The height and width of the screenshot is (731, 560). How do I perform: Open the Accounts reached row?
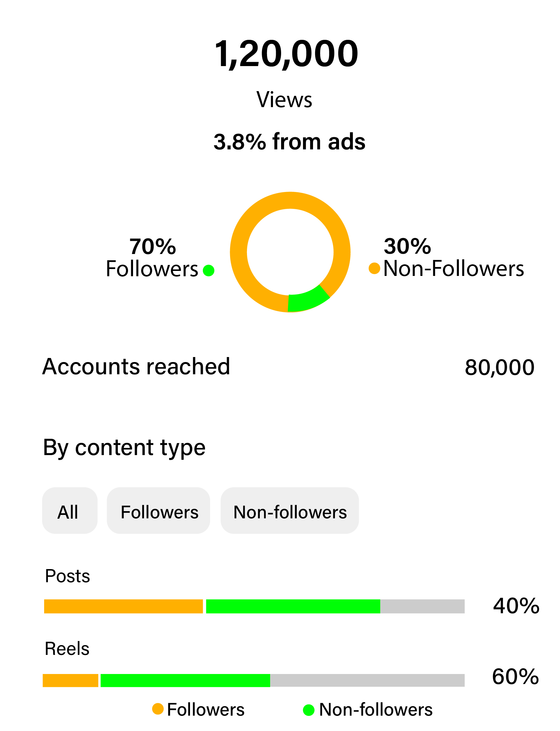136,366
